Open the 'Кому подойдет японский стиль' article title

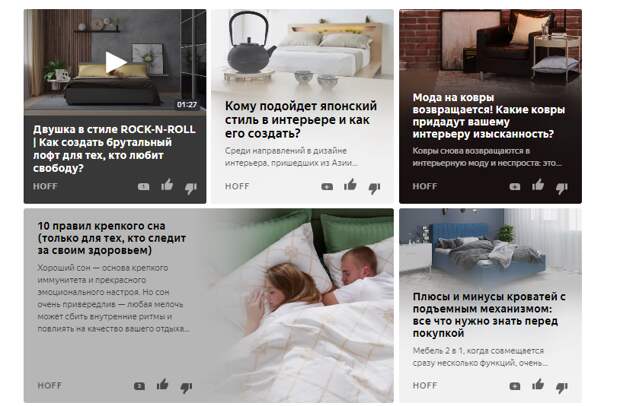point(301,120)
